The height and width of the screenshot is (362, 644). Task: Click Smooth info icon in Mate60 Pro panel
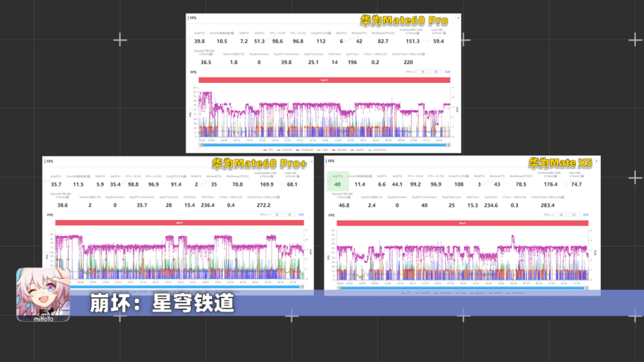click(x=233, y=34)
